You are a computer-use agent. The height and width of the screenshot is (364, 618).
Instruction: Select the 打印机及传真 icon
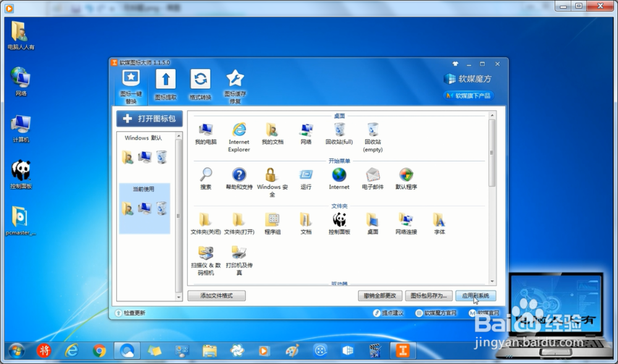click(239, 260)
